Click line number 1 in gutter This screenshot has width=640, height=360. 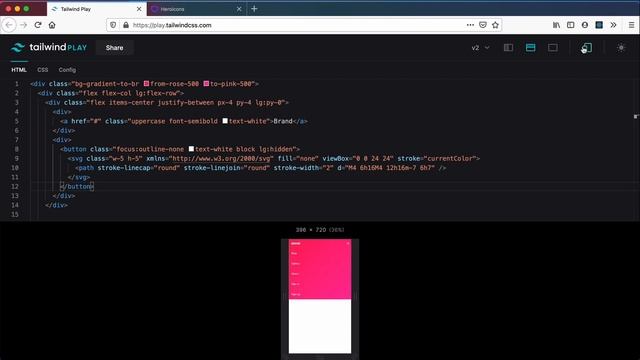(17, 84)
